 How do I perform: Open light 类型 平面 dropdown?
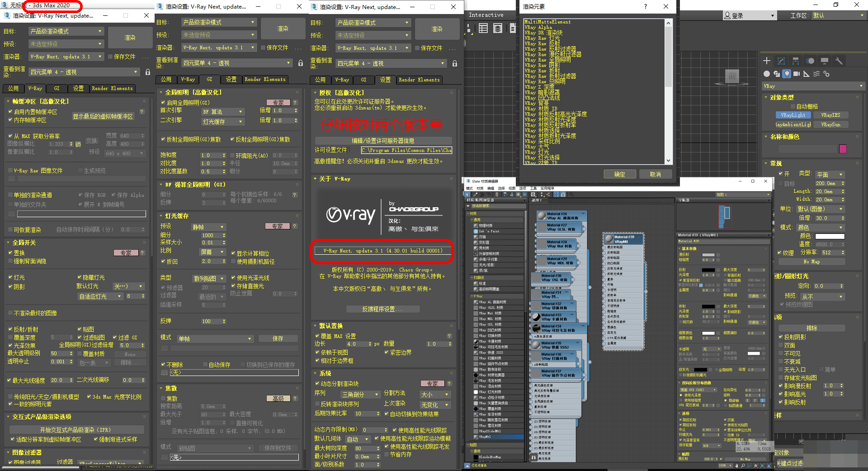pos(830,175)
